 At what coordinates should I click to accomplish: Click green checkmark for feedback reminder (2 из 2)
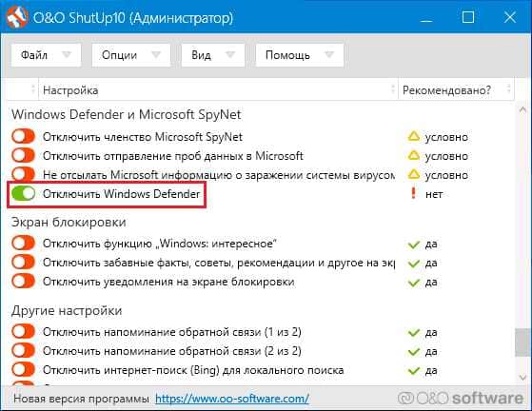pyautogui.click(x=414, y=352)
